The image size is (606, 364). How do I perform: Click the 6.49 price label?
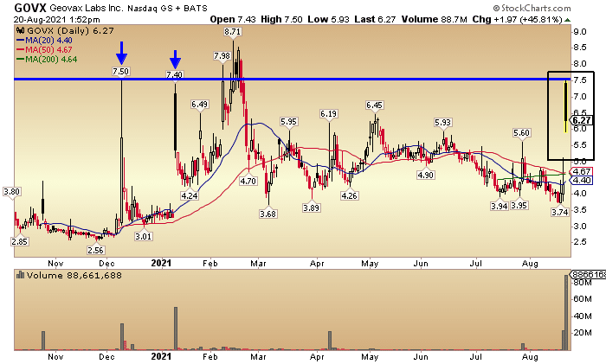[199, 105]
